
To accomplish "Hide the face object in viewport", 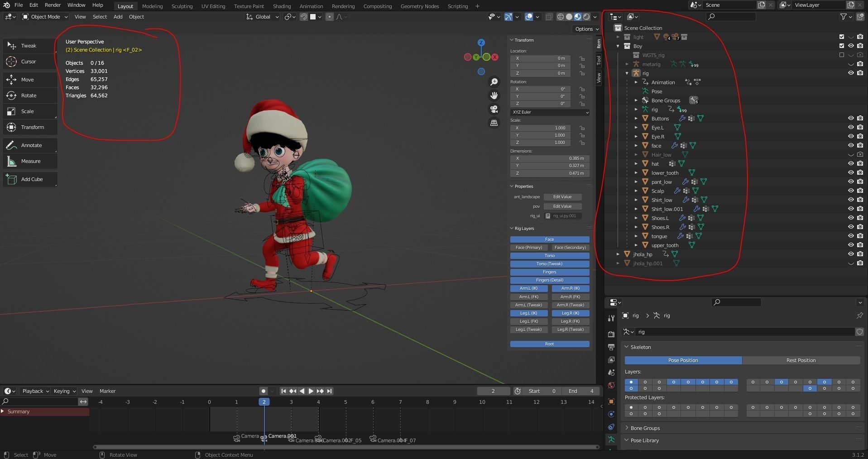I will pos(851,145).
